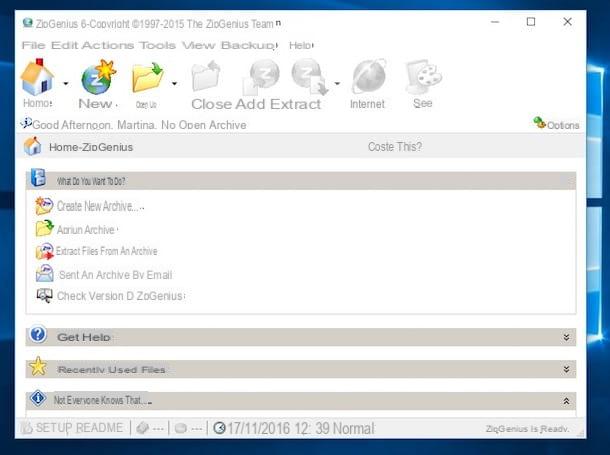610x455 pixels.
Task: Click the ZipGenius Is Ready status text
Action: [x=527, y=429]
